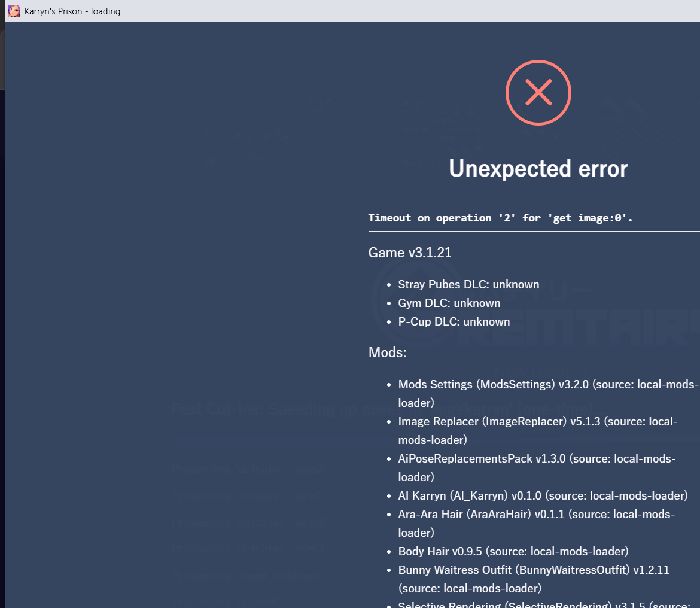The height and width of the screenshot is (608, 700).
Task: Select Mods Settings v3.2.0 list entry
Action: 548,394
